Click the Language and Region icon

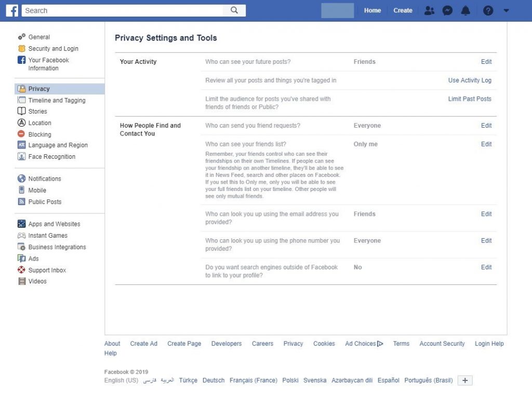(22, 145)
